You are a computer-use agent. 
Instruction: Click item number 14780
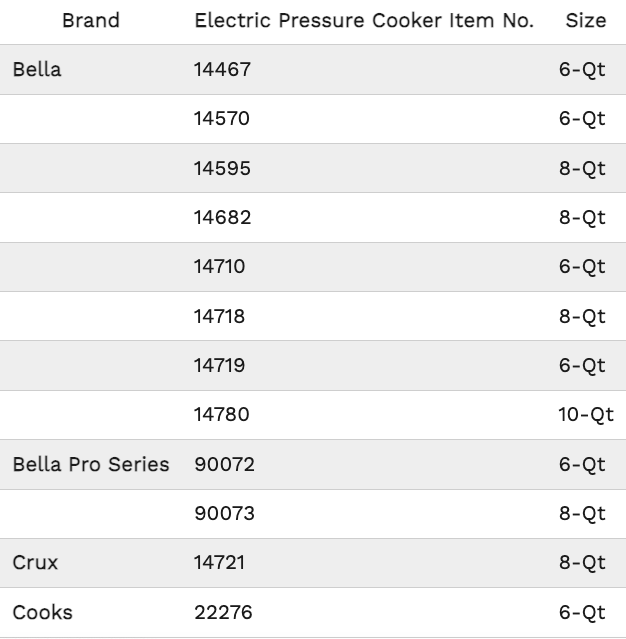[222, 414]
